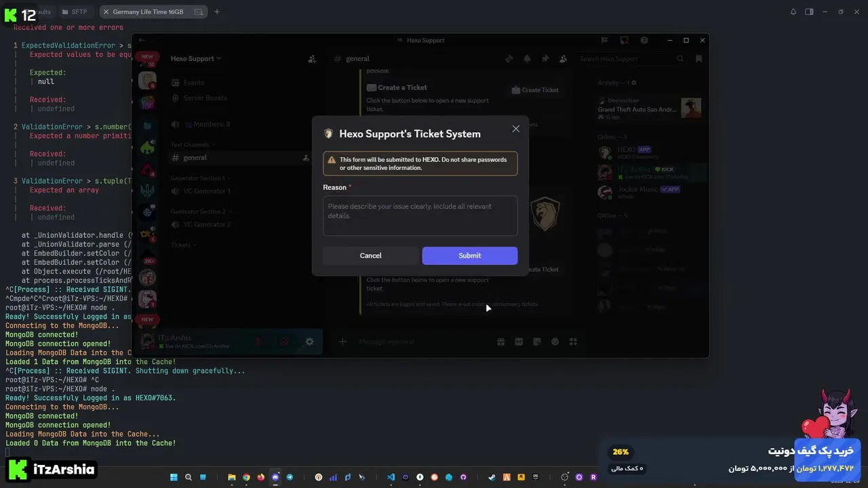Toggle the member list

563,59
